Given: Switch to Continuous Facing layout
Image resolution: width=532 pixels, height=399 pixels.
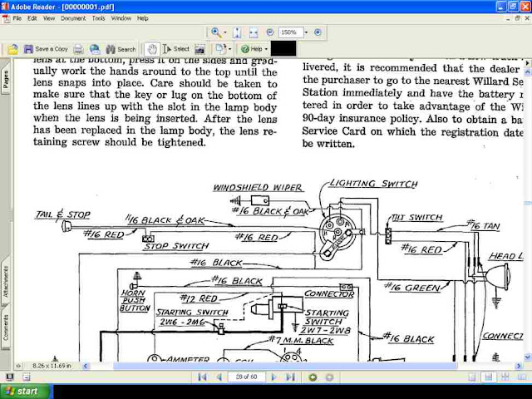Looking at the screenshot, I should [x=505, y=377].
